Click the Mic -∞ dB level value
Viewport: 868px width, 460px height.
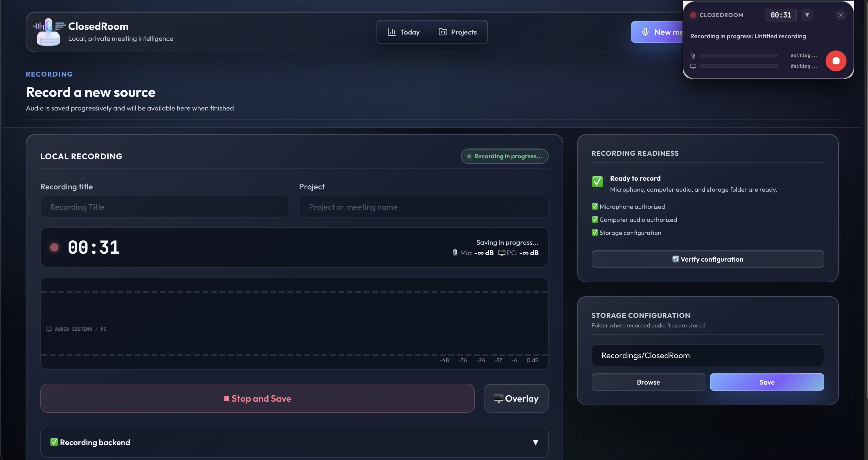click(484, 253)
